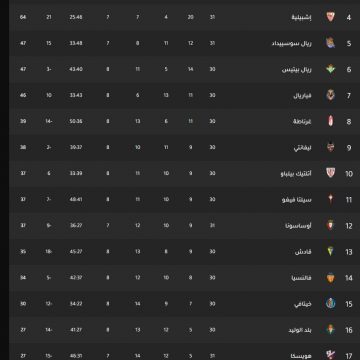Open the Cadiz yellow crest icon
The image size is (360, 360).
point(330,251)
